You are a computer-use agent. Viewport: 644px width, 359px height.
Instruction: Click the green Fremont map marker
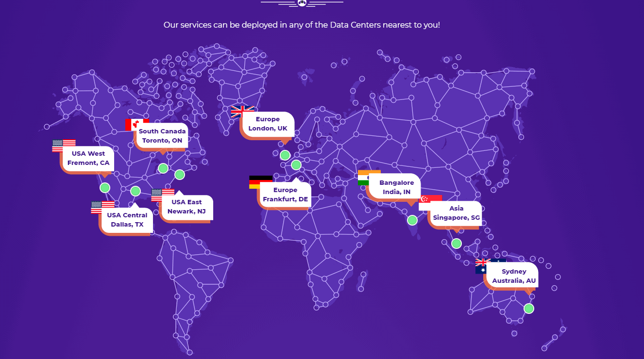click(105, 188)
